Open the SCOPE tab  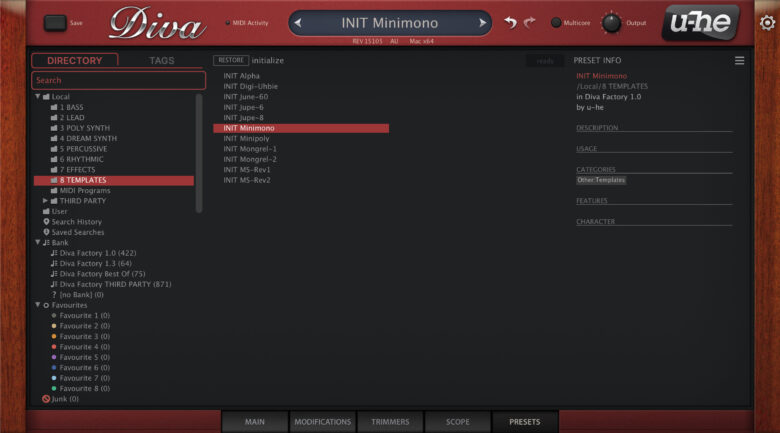[x=458, y=422]
